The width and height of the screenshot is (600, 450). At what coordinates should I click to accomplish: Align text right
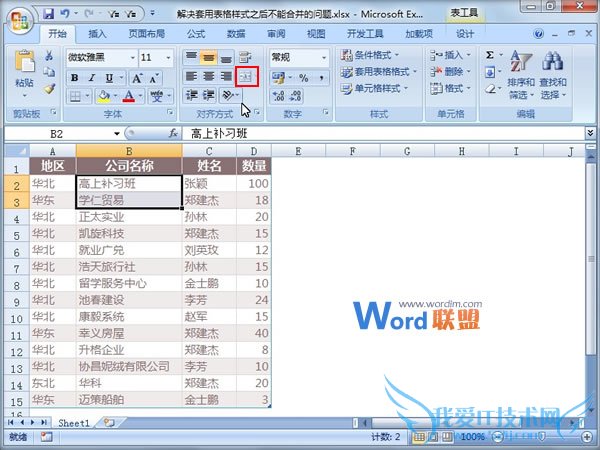[226, 77]
